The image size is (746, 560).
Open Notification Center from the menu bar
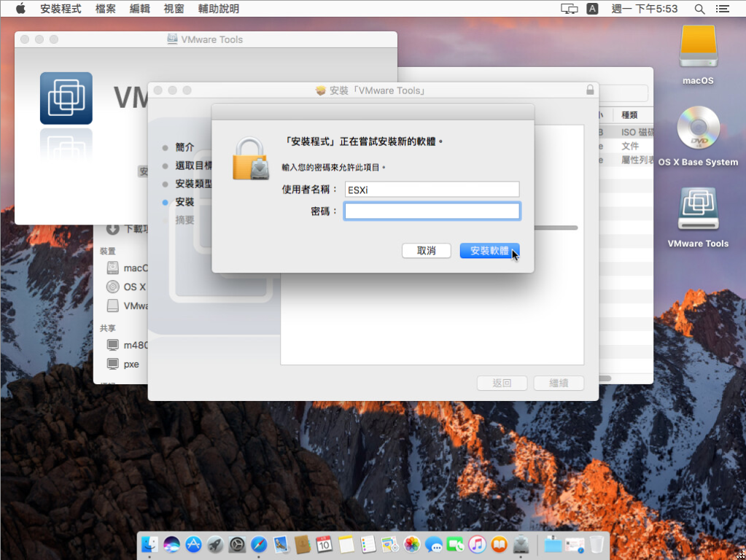[722, 9]
